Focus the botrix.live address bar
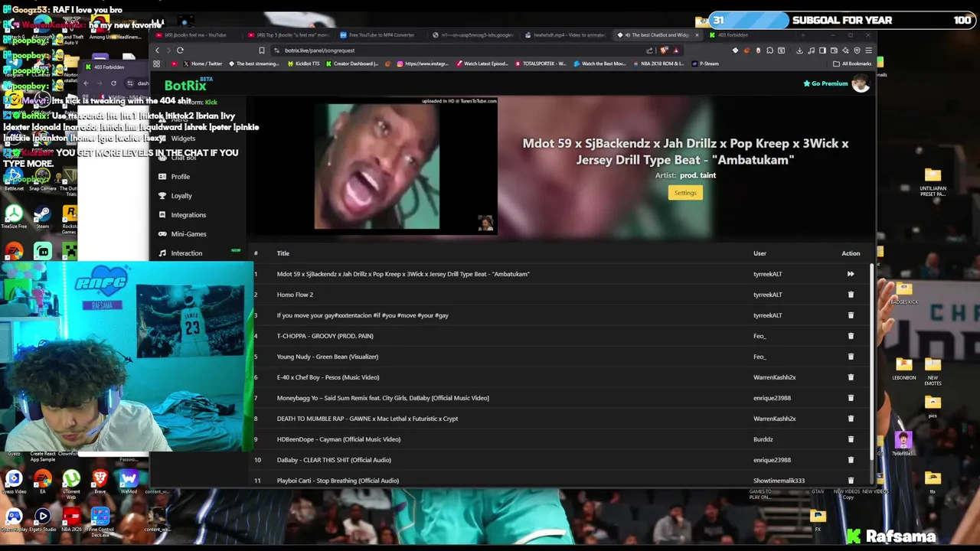980x551 pixels. 459,51
